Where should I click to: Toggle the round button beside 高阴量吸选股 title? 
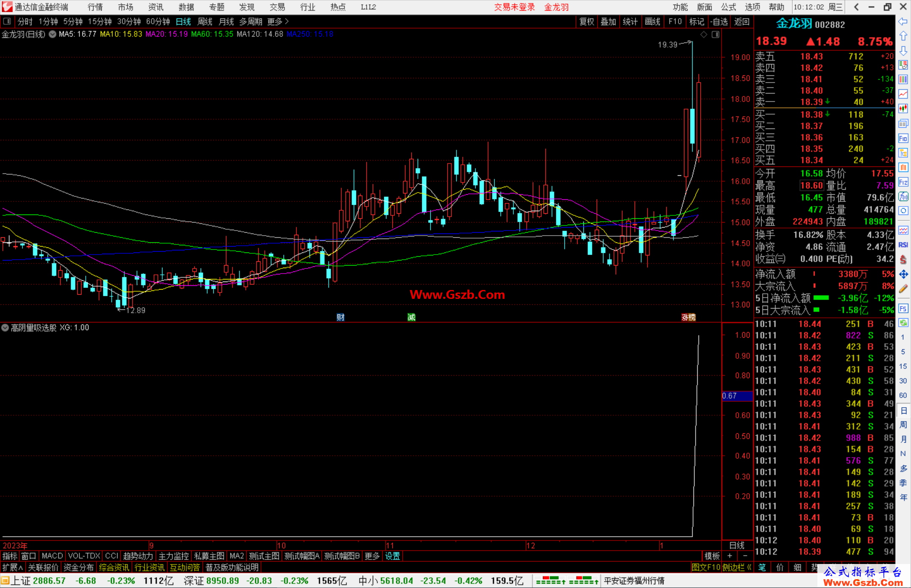[x=5, y=328]
